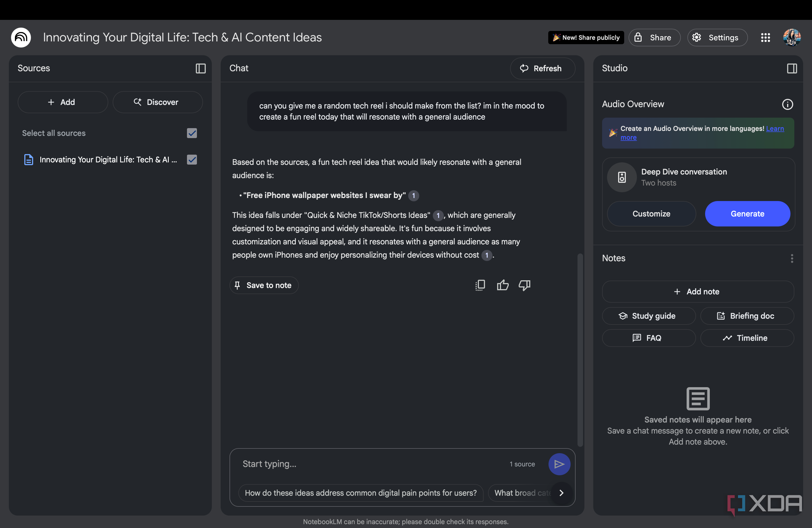This screenshot has height=528, width=812.
Task: Click the chat scrollbar
Action: point(580,350)
